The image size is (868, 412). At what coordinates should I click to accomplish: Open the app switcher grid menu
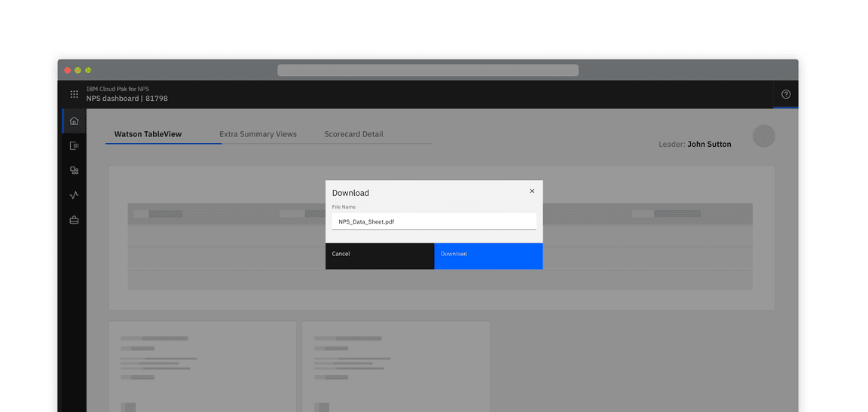(74, 94)
